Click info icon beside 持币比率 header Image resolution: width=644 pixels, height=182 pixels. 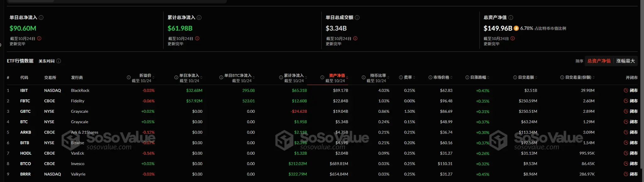[x=364, y=77]
